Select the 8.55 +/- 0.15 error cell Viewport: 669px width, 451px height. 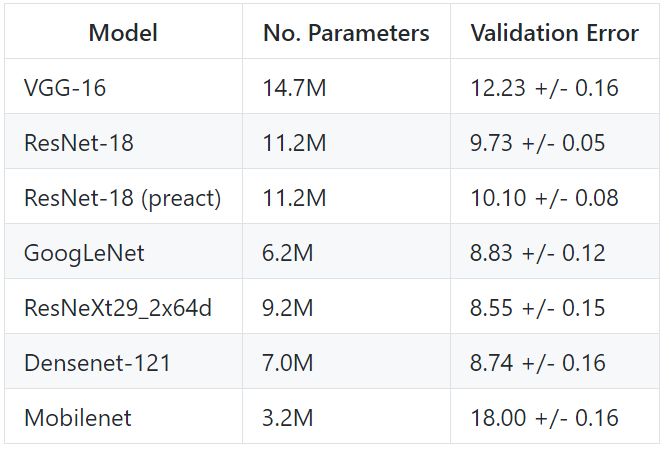coord(538,308)
